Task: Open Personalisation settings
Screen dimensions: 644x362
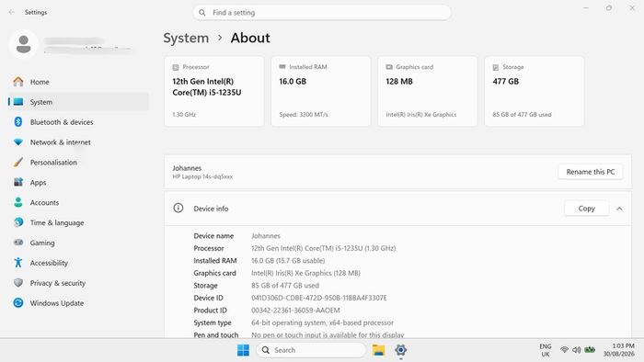Action: tap(78, 162)
